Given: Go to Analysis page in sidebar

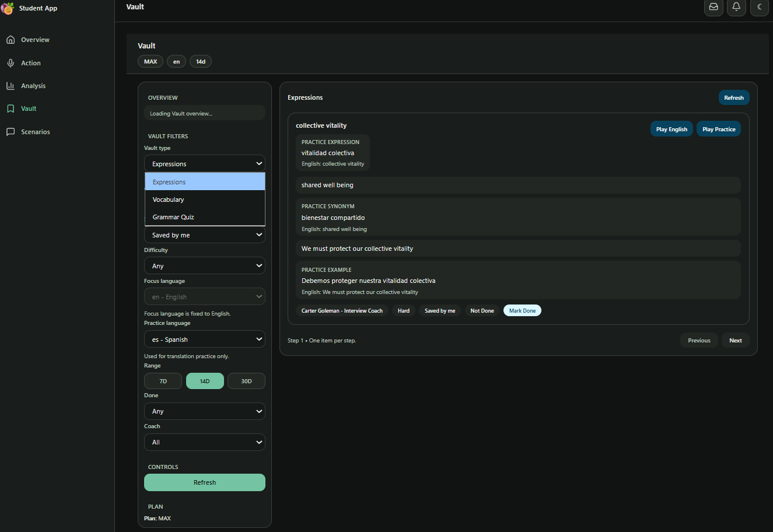Looking at the screenshot, I should point(33,86).
